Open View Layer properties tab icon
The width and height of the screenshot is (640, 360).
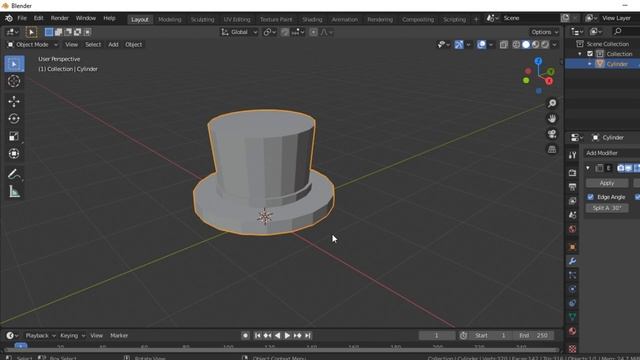pyautogui.click(x=572, y=201)
